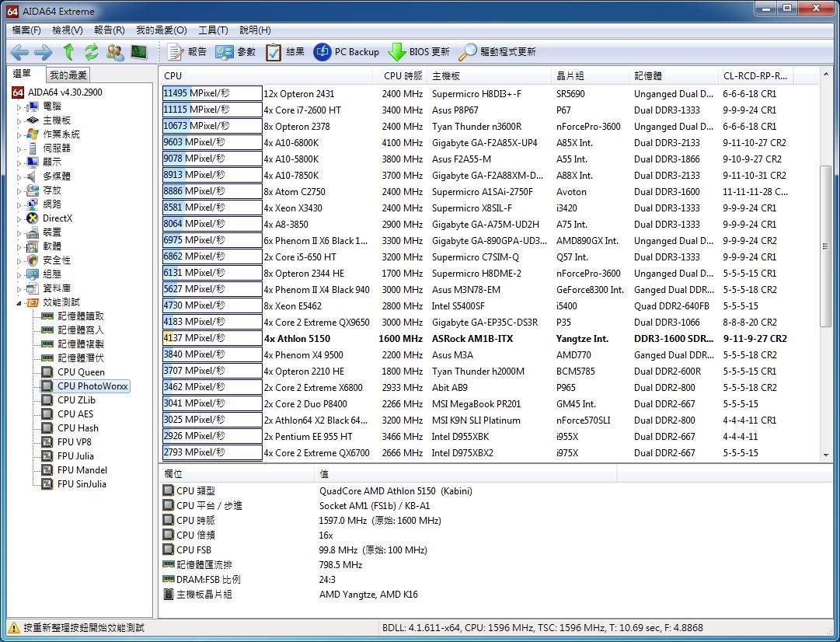Open the 我的最愛(O) menu
This screenshot has height=642, width=840.
click(x=162, y=30)
